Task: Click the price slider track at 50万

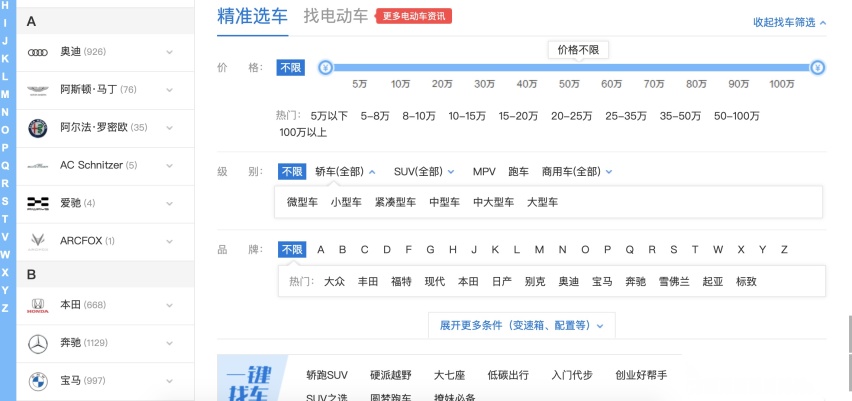Action: point(569,68)
